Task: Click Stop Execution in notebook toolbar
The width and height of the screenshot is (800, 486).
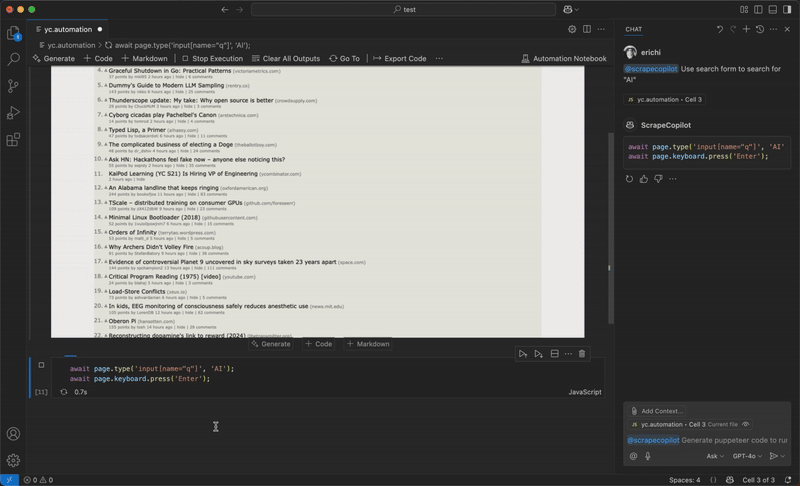Action: (212, 58)
